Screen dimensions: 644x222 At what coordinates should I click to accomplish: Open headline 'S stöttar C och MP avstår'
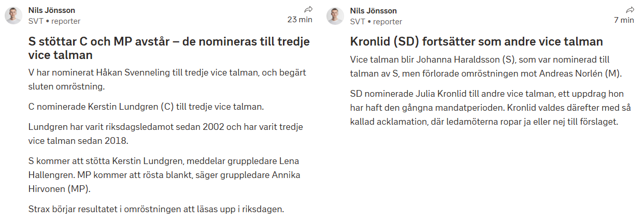coord(169,48)
